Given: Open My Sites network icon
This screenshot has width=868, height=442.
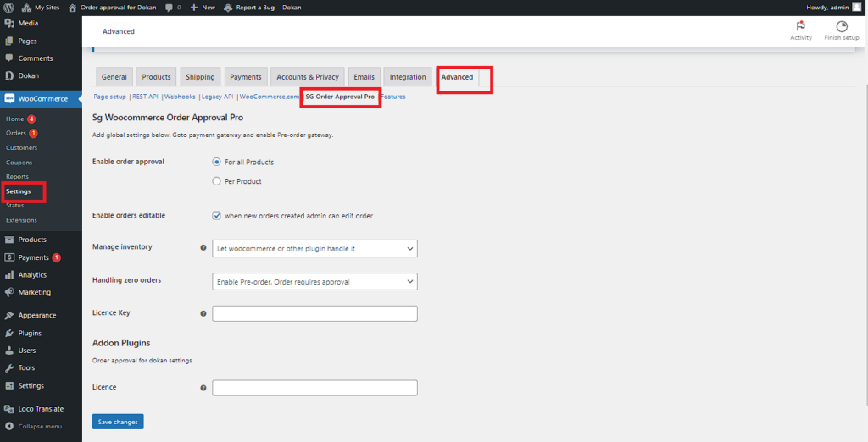Looking at the screenshot, I should point(26,8).
